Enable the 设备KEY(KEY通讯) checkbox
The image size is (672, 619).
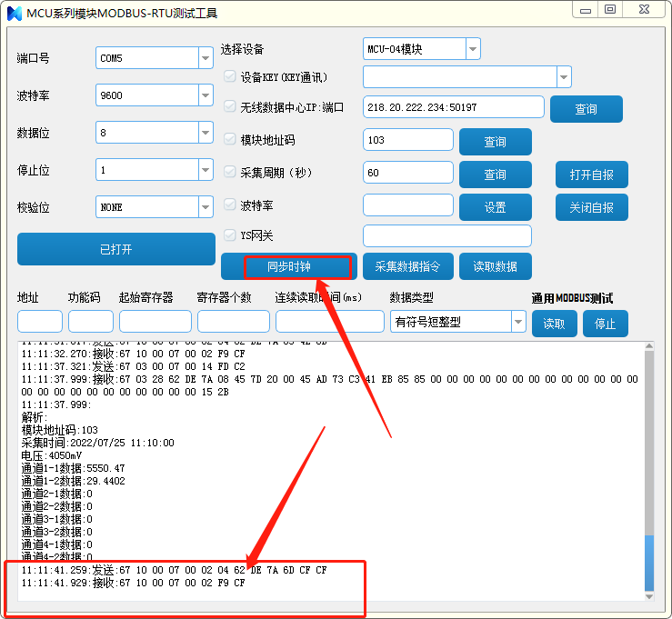230,77
